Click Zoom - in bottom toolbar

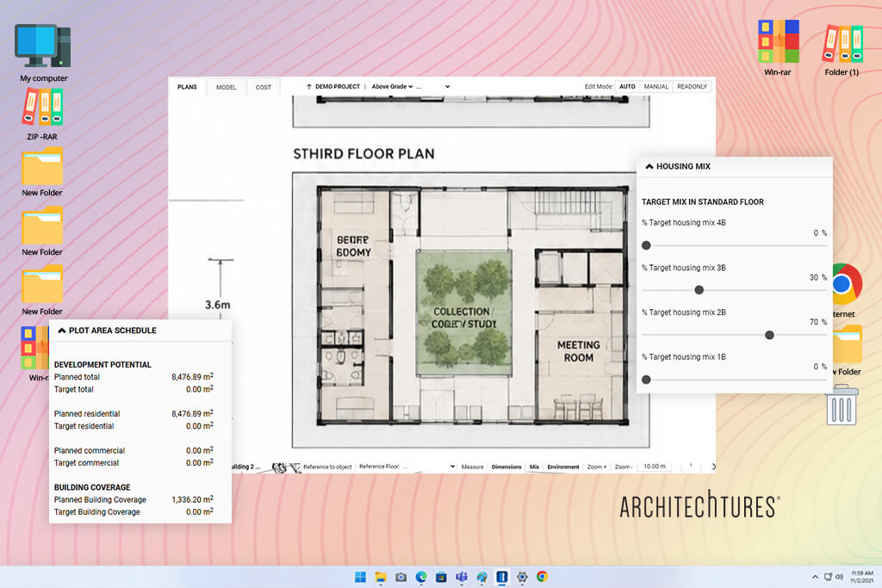(624, 467)
